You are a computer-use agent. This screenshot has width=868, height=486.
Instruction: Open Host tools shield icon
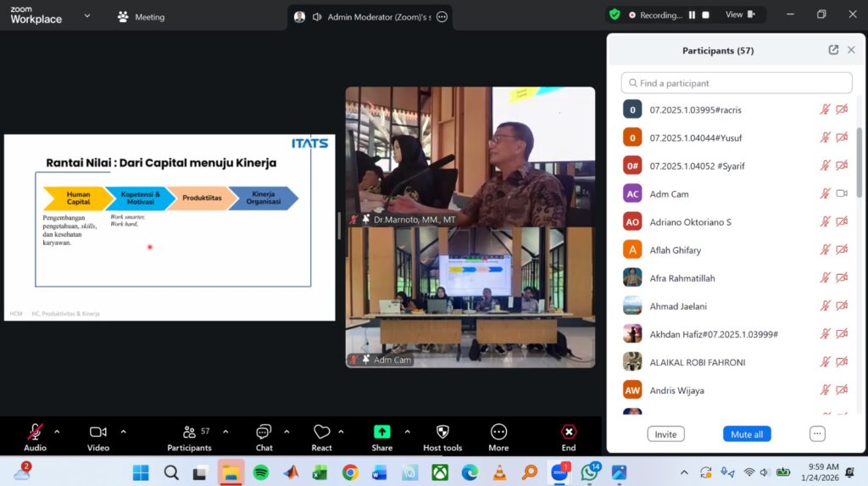click(442, 433)
